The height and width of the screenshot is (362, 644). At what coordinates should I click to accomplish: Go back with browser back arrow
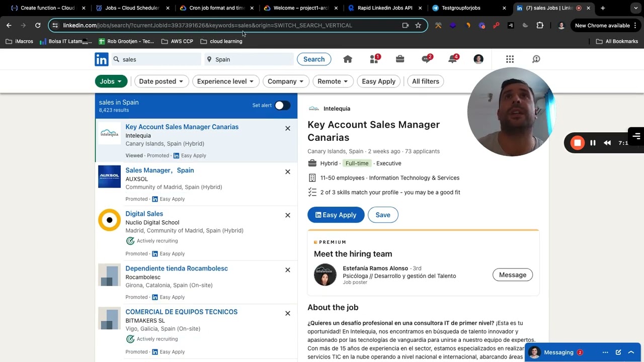(9, 25)
